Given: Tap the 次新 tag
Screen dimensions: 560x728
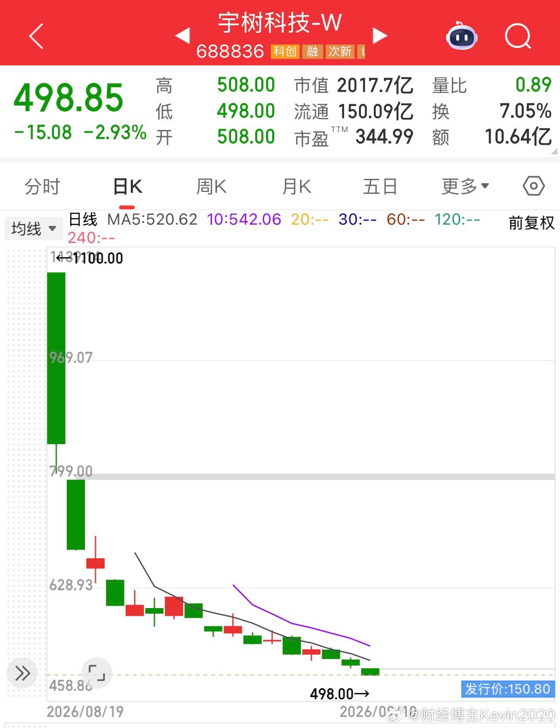Looking at the screenshot, I should 340,51.
